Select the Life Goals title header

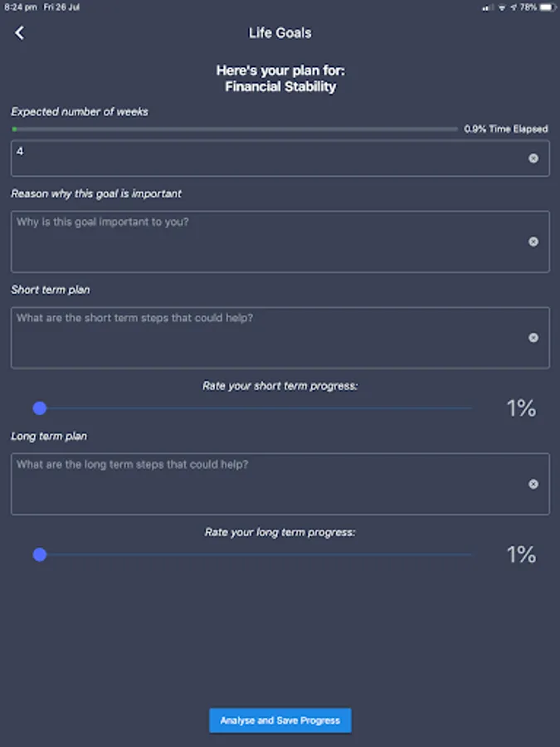[x=280, y=32]
